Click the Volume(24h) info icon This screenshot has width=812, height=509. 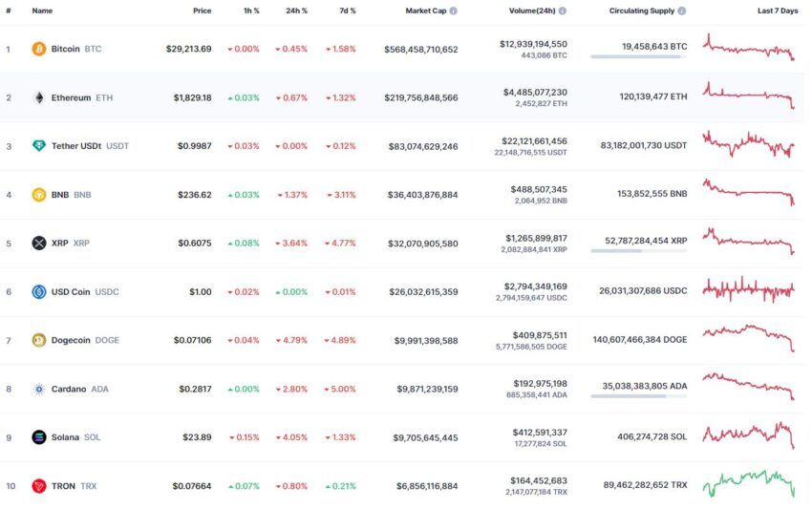click(563, 11)
